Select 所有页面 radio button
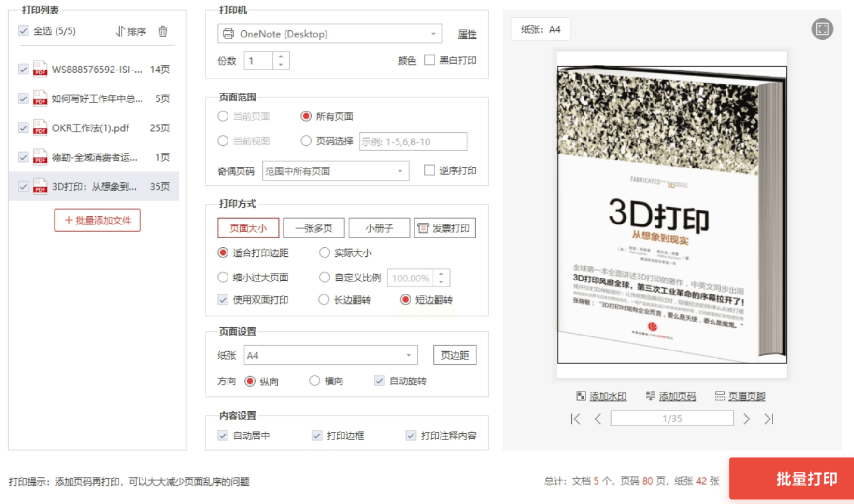 tap(306, 116)
